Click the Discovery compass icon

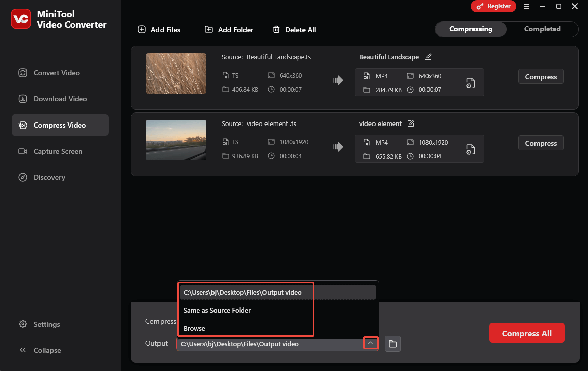23,177
